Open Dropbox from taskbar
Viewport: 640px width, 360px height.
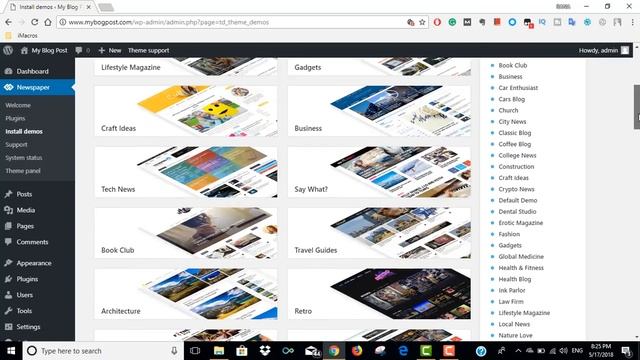265,351
